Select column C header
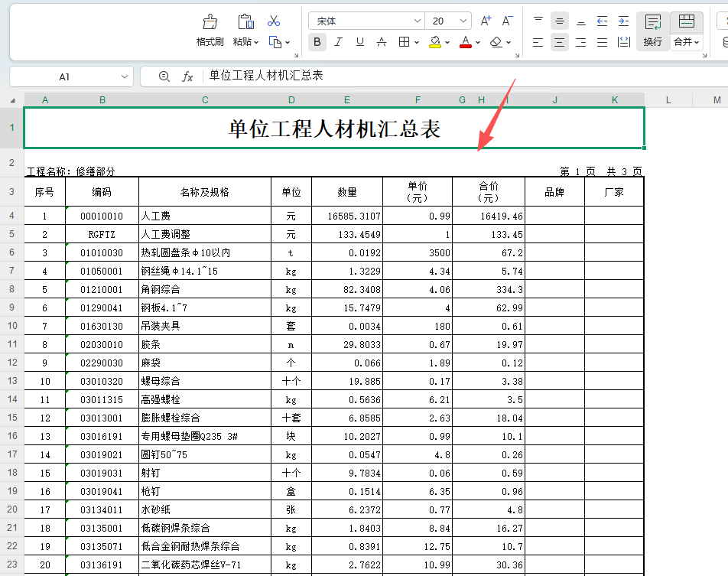The height and width of the screenshot is (576, 728). (x=205, y=100)
